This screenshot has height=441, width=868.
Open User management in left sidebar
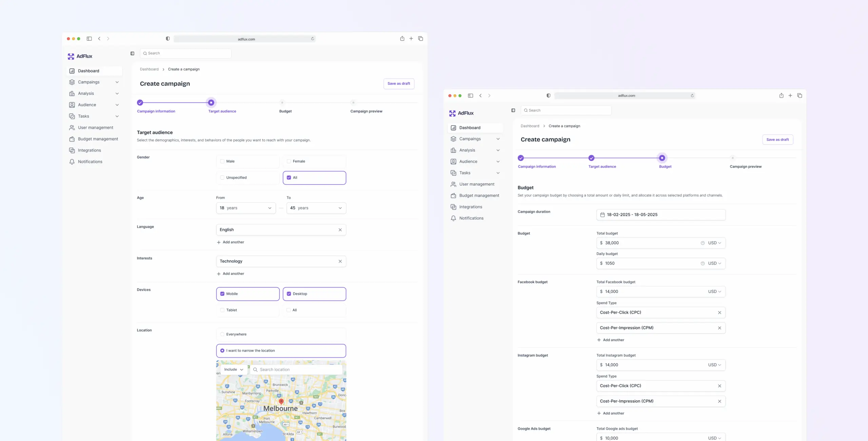click(95, 128)
